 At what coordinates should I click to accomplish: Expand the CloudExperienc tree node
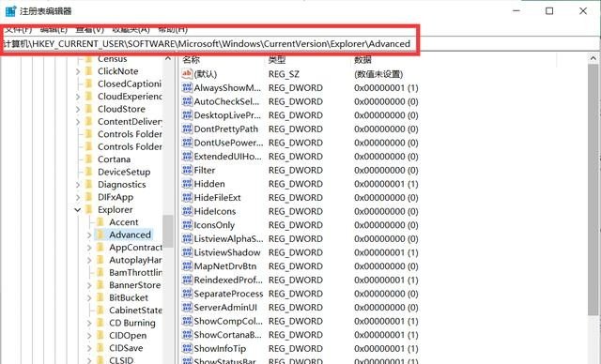click(x=78, y=97)
